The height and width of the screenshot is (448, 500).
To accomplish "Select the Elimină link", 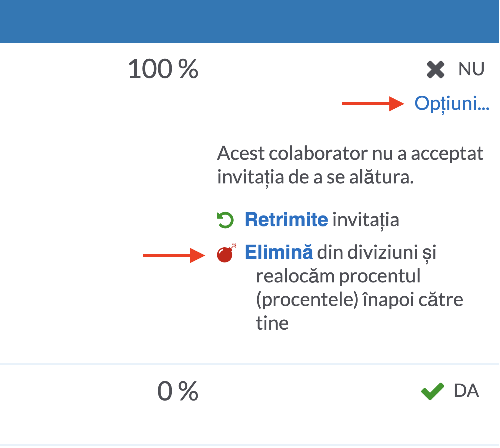I will click(278, 252).
